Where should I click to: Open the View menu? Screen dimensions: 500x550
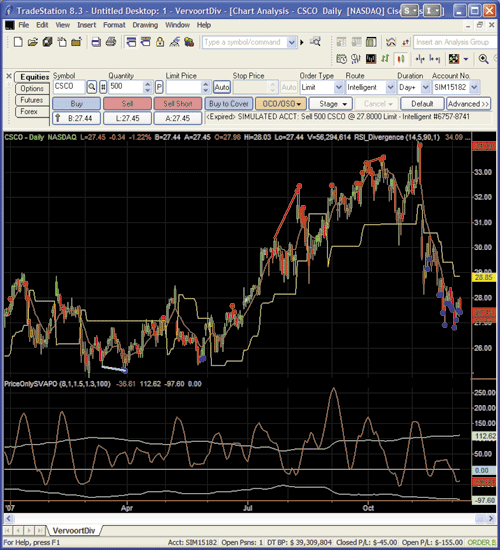coord(62,25)
